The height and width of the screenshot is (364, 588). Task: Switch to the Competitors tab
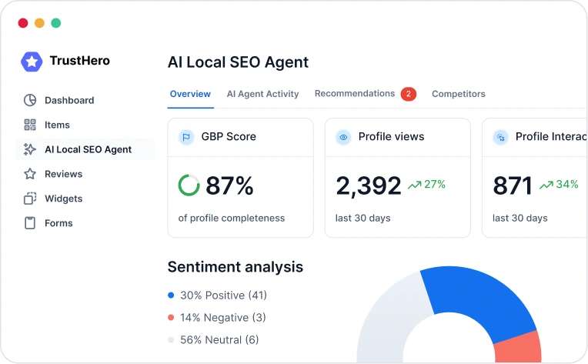coord(458,94)
